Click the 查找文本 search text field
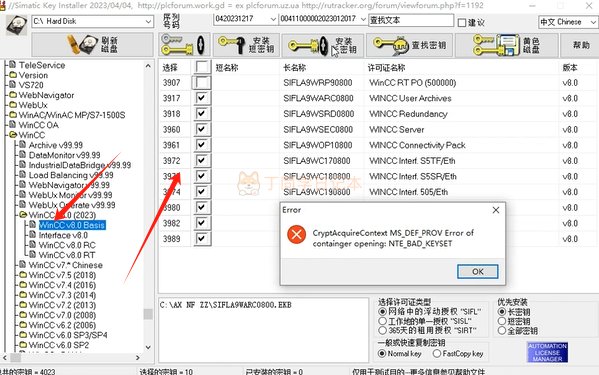Image resolution: width=599 pixels, height=375 pixels. 411,20
